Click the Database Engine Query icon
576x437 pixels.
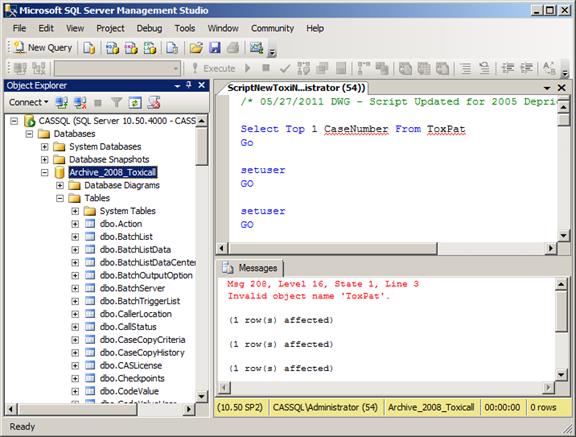(89, 48)
